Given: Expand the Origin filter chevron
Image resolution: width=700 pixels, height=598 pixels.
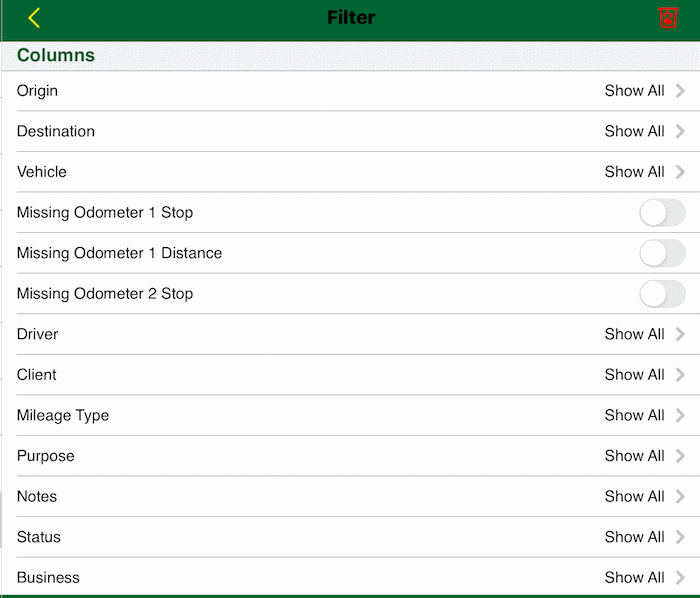Looking at the screenshot, I should point(680,91).
